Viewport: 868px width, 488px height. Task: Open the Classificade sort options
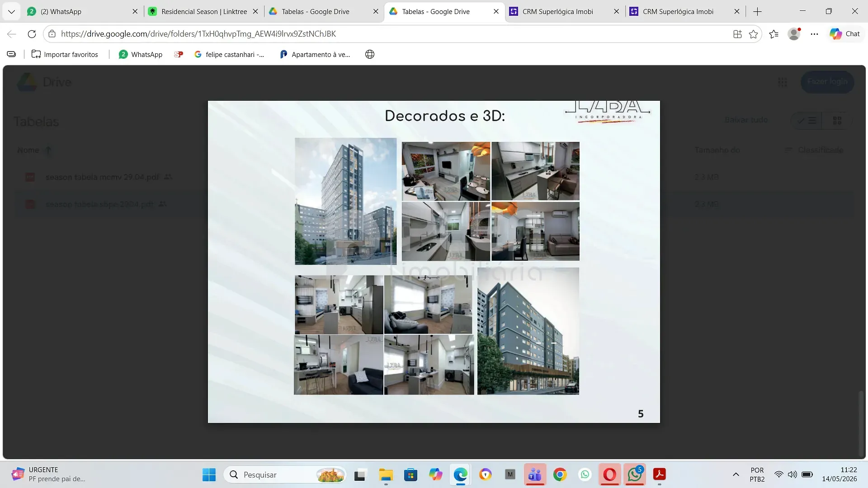(x=814, y=150)
